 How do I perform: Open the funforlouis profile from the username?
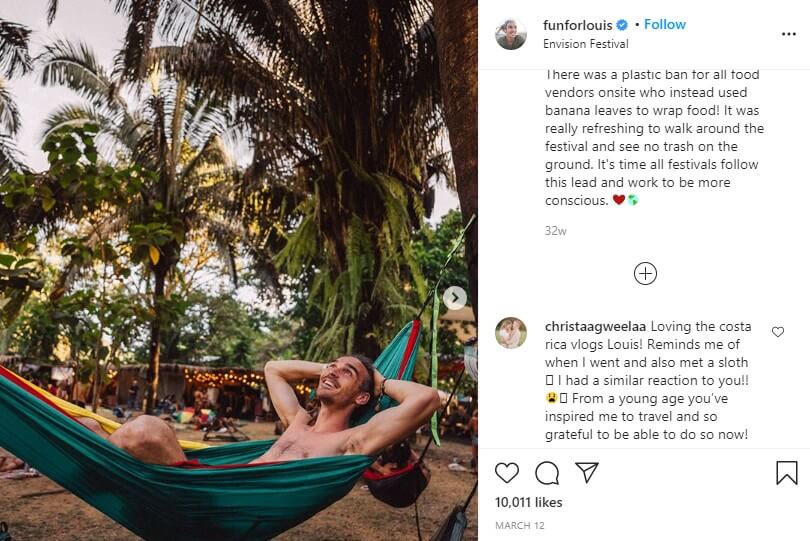[x=577, y=25]
